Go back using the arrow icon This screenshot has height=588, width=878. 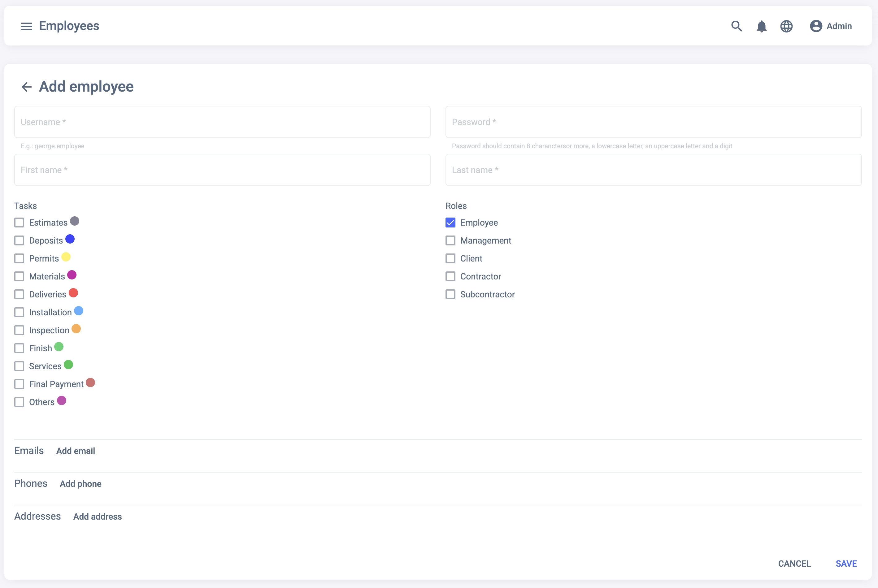pyautogui.click(x=26, y=87)
